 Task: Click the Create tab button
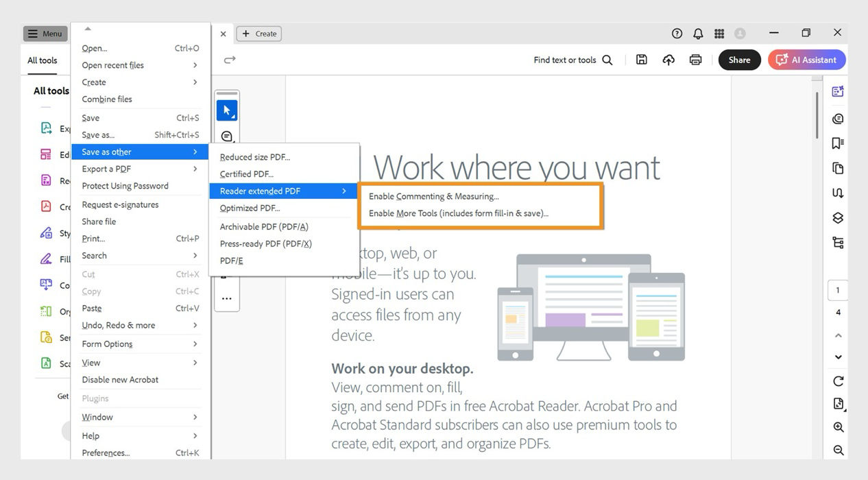pyautogui.click(x=258, y=33)
